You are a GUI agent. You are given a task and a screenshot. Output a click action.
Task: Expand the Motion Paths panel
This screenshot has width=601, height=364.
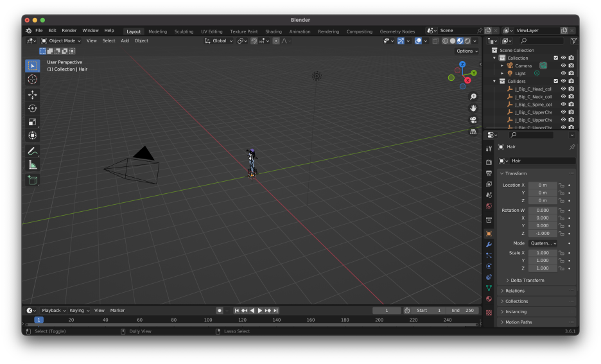point(518,322)
